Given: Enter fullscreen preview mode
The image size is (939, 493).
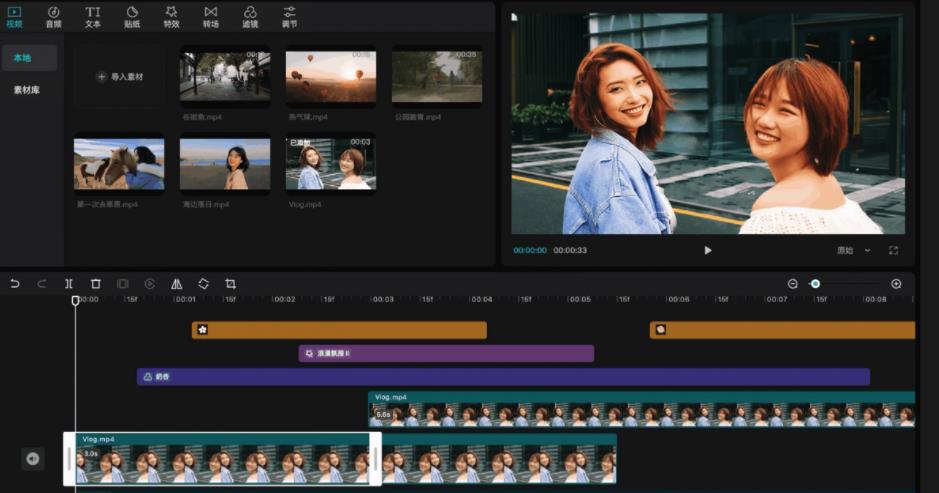Looking at the screenshot, I should coord(893,250).
